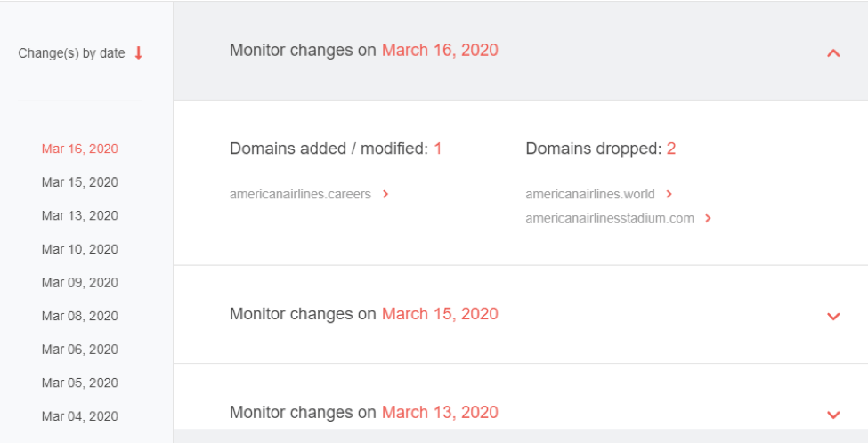Expand the March 15, 2020 changes chevron
This screenshot has height=443, width=868.
pos(833,317)
